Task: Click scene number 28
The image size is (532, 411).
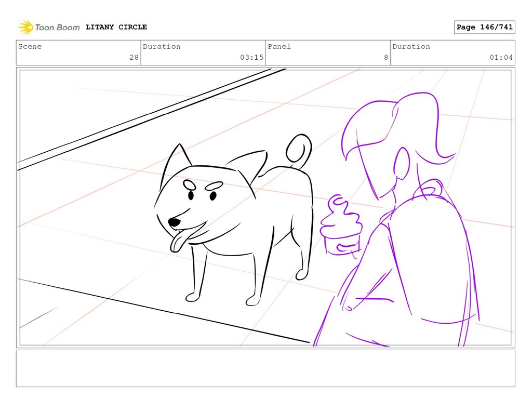Action: coord(134,57)
